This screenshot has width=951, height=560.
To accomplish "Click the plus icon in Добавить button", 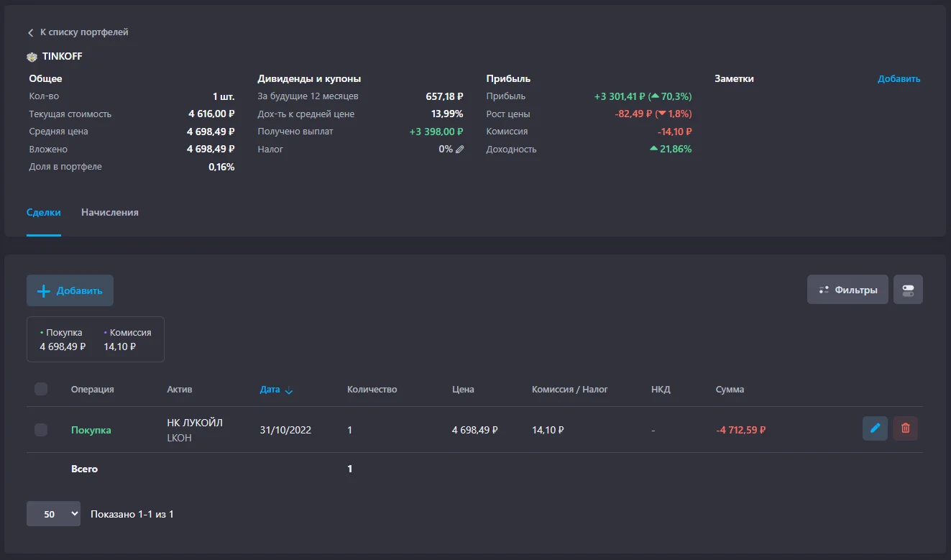I will pyautogui.click(x=43, y=291).
